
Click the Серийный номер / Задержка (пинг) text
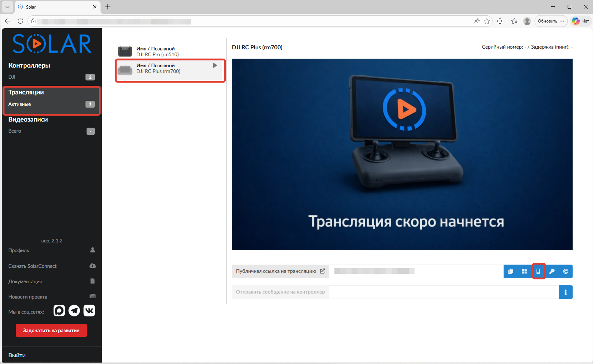(x=527, y=47)
